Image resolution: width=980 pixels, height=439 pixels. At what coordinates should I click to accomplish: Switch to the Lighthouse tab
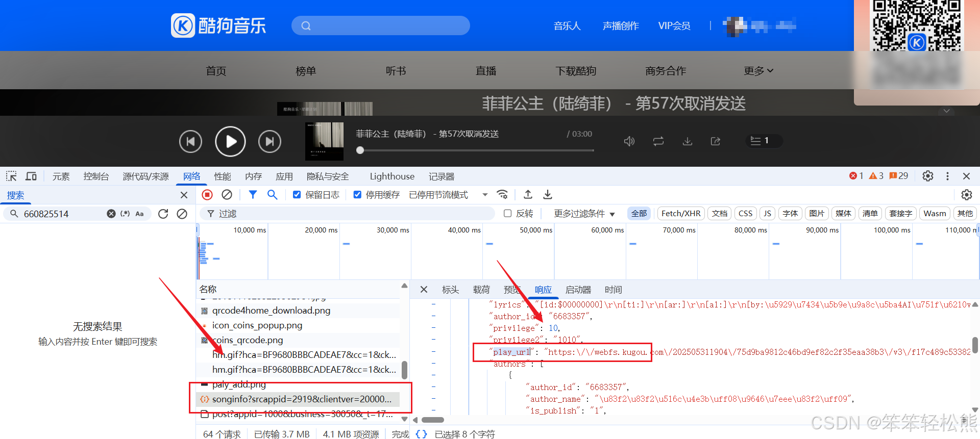pyautogui.click(x=392, y=176)
